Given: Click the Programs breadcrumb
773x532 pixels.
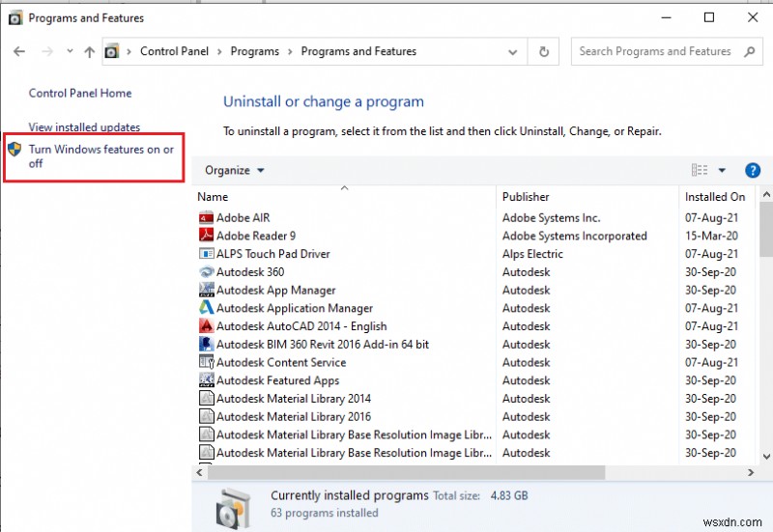Looking at the screenshot, I should point(254,51).
